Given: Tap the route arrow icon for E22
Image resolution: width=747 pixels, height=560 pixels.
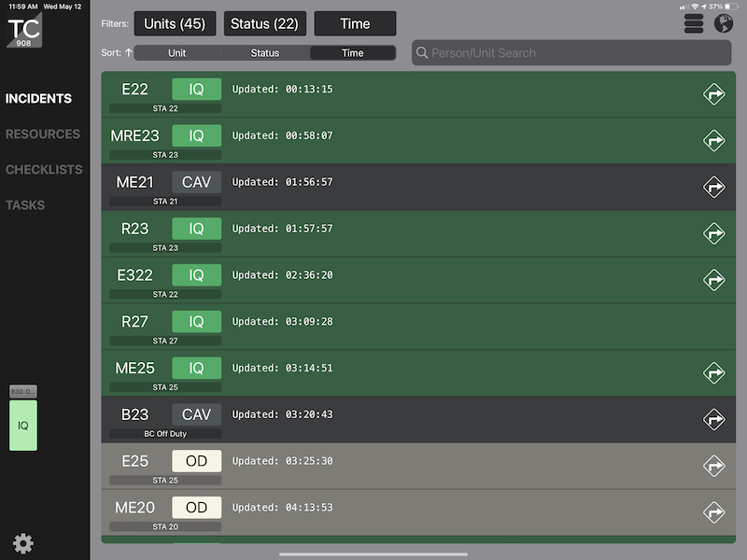Looking at the screenshot, I should point(714,94).
